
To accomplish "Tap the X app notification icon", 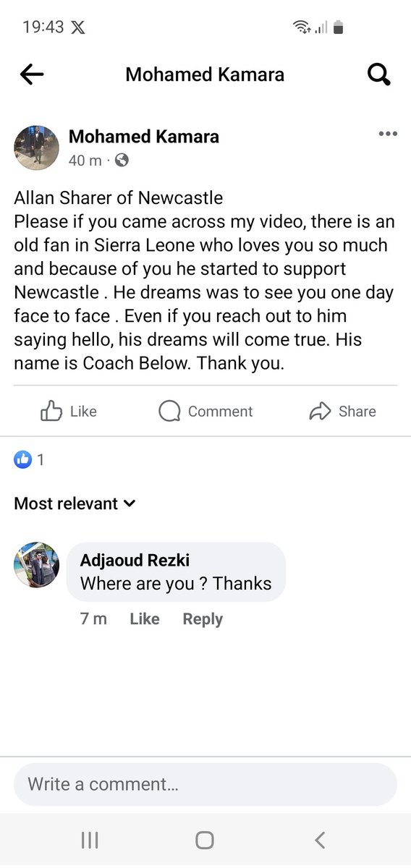I will click(x=78, y=27).
